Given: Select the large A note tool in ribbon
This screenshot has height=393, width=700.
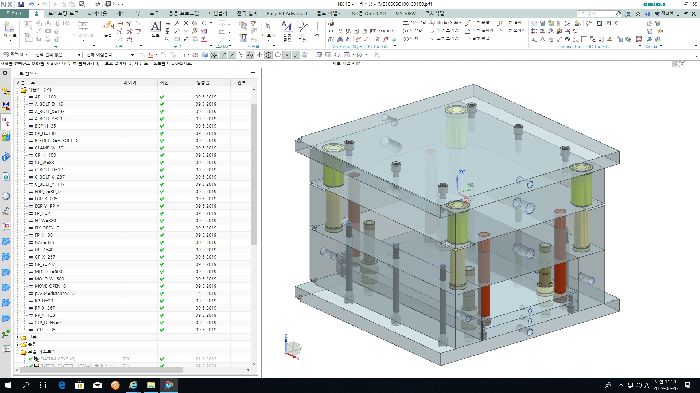Looking at the screenshot, I should click(155, 27).
